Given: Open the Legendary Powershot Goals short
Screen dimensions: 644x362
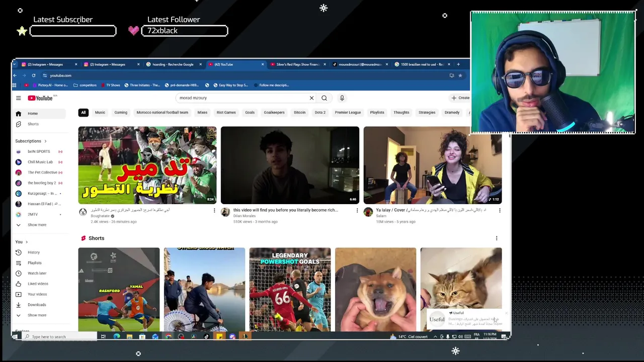Looking at the screenshot, I should [290, 290].
